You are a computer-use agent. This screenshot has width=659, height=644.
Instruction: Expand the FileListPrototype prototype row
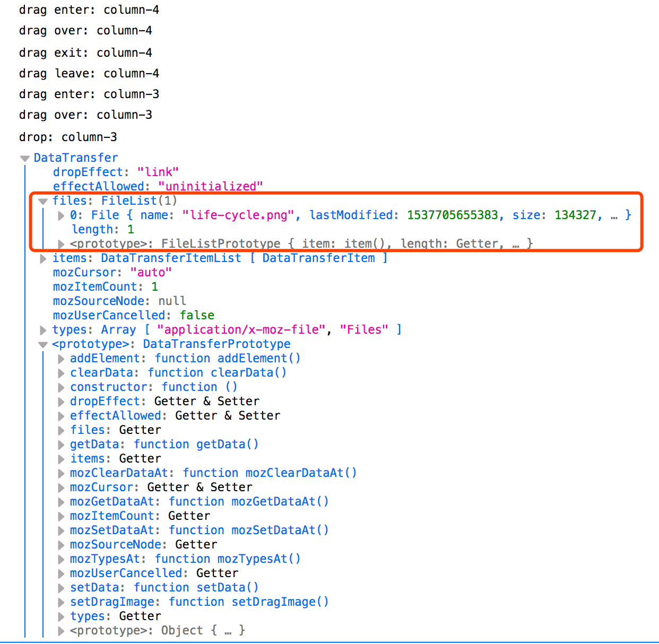tap(61, 244)
